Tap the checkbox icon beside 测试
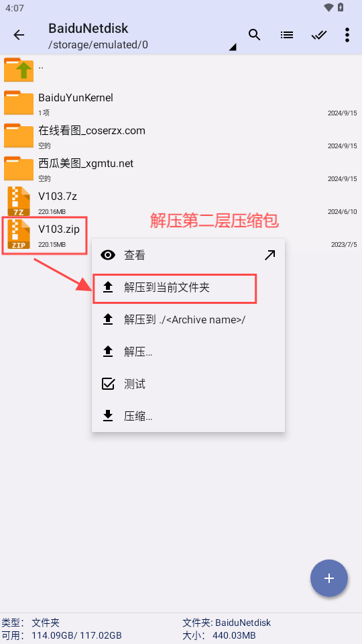This screenshot has width=362, height=644. pos(108,384)
